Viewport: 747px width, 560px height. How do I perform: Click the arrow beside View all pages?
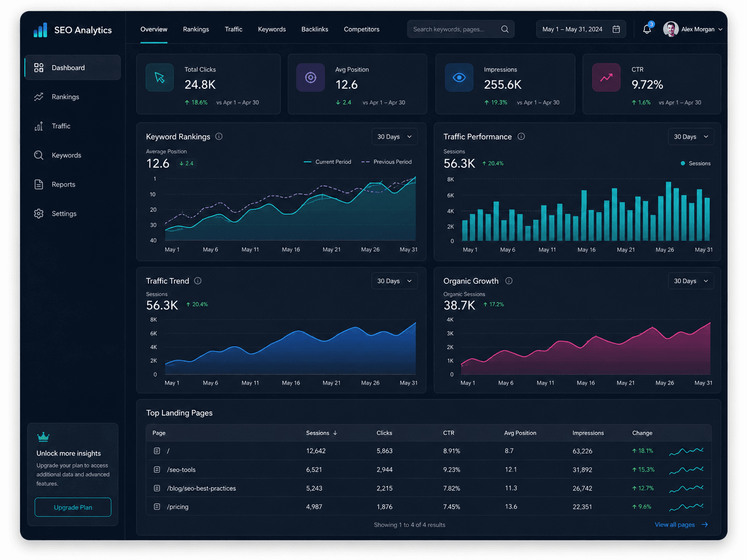pos(705,525)
